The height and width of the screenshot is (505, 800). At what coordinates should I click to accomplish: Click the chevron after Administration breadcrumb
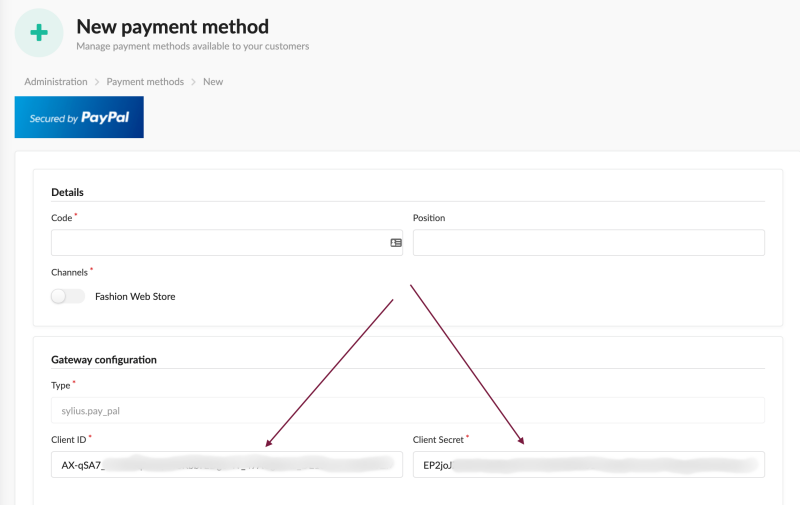(x=97, y=82)
